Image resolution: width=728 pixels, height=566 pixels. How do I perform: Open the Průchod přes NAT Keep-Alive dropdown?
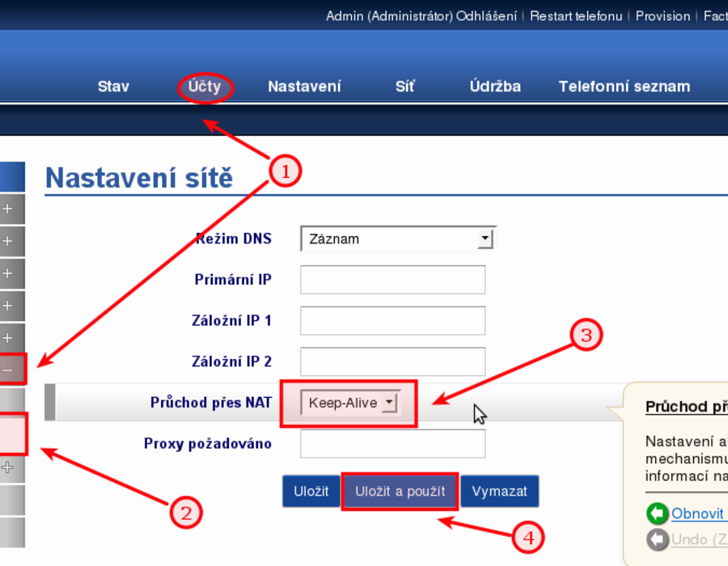pyautogui.click(x=350, y=403)
